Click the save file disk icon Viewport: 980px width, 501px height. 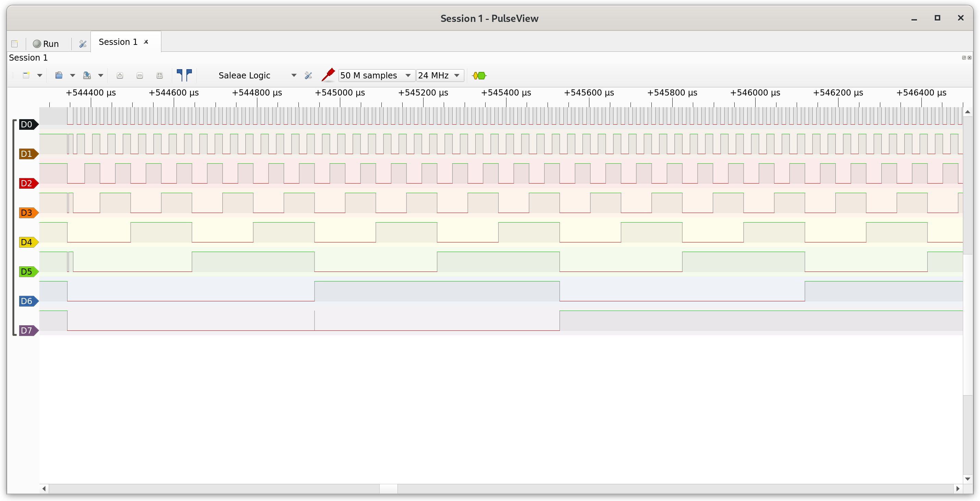click(x=87, y=75)
